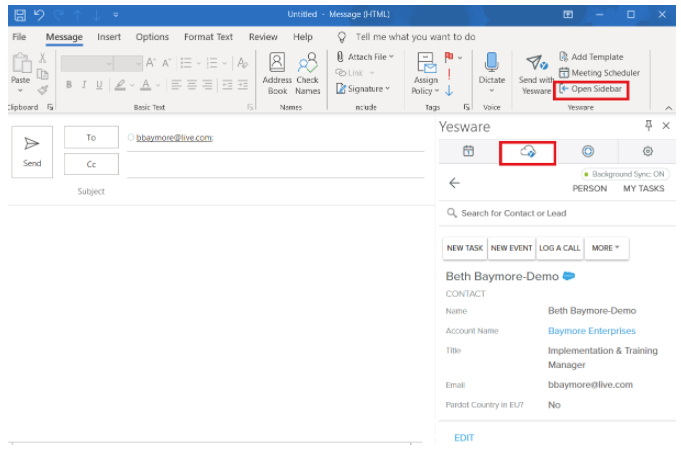
Task: Open the Baymore Enterprises account link
Action: click(x=591, y=331)
